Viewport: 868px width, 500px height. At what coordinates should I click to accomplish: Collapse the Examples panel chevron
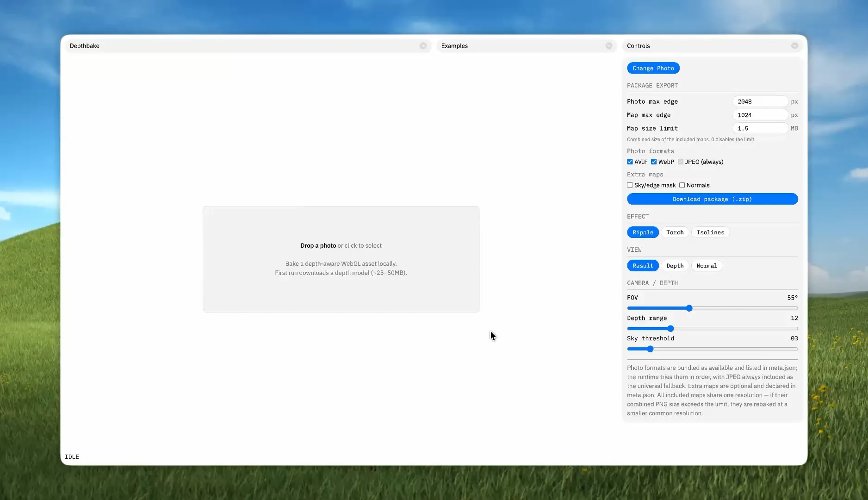609,46
